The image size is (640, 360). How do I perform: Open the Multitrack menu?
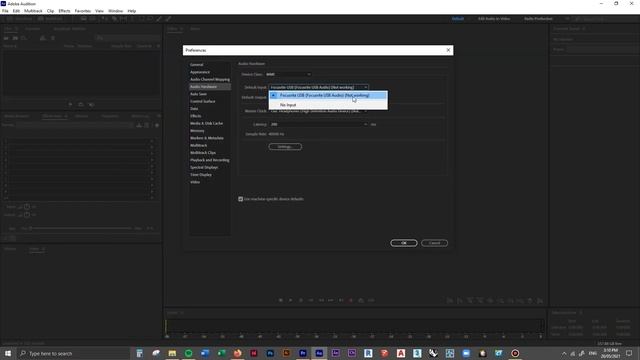click(x=33, y=11)
